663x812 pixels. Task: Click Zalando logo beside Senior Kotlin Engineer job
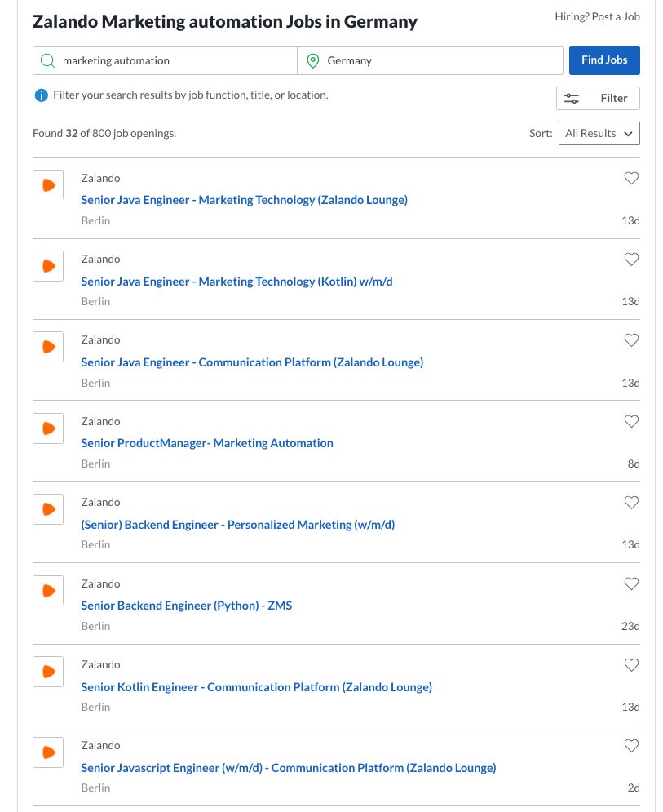48,672
